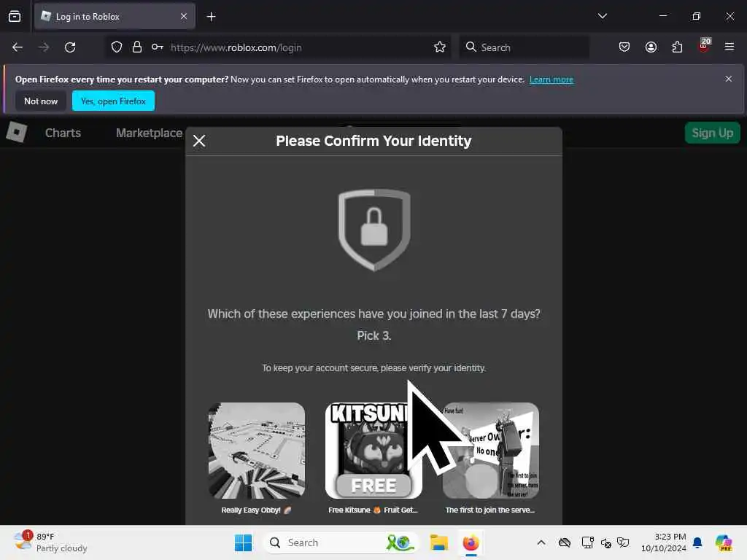The height and width of the screenshot is (560, 747).
Task: Choose Not now in notification
Action: (x=41, y=101)
